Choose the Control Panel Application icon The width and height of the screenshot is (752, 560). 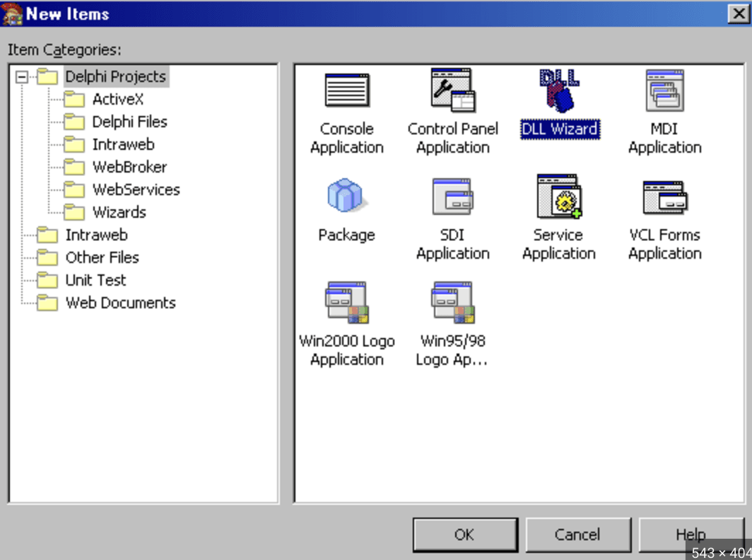(453, 91)
